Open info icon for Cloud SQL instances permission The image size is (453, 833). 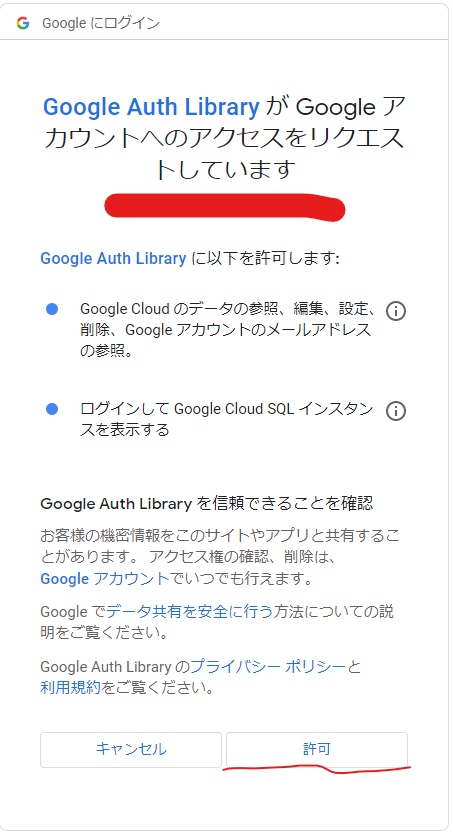[x=396, y=411]
